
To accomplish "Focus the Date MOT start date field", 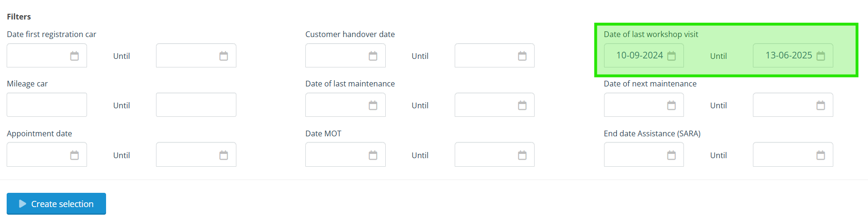I will pyautogui.click(x=345, y=154).
